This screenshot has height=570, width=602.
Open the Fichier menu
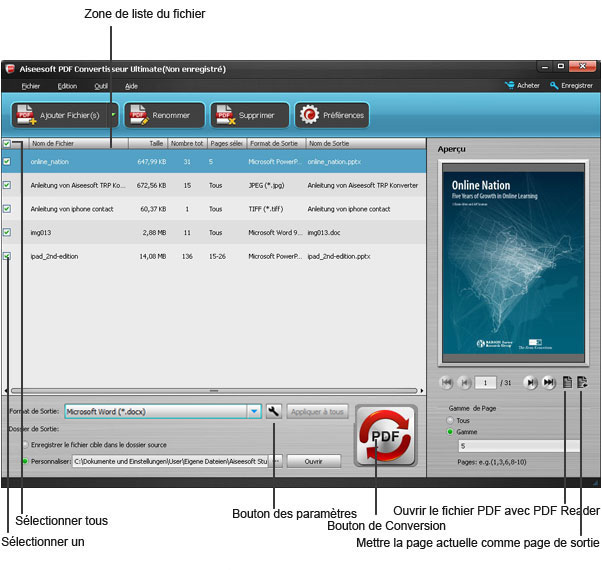(x=30, y=86)
